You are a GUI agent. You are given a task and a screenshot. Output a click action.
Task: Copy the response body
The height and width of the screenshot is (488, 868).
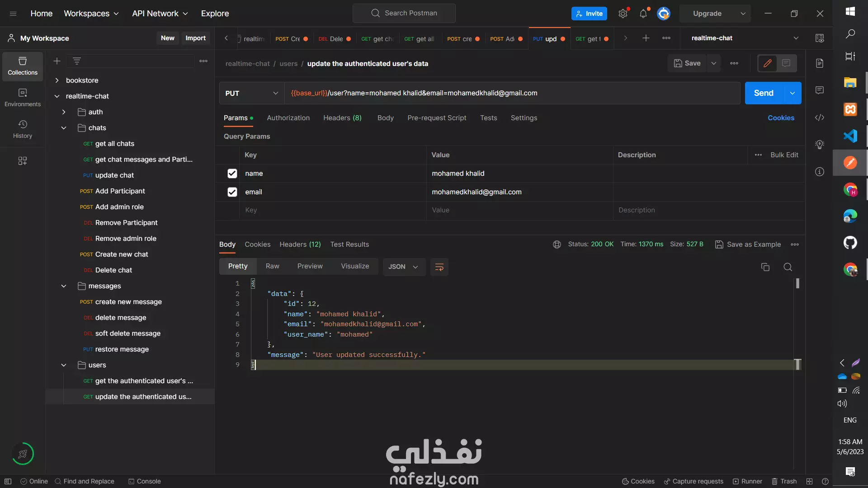tap(765, 267)
